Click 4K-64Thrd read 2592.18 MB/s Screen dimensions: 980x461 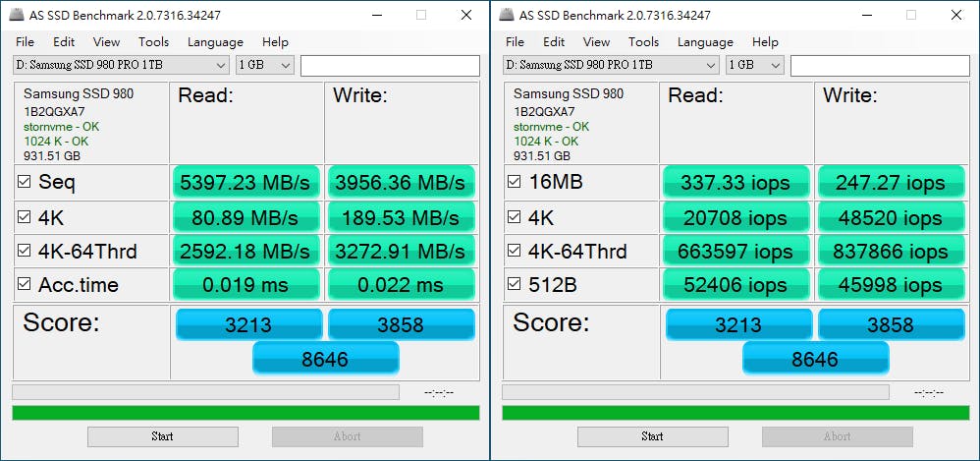[246, 251]
